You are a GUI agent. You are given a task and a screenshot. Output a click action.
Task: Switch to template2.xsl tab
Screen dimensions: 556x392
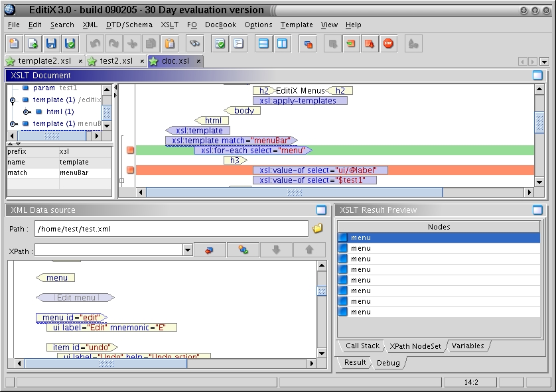[44, 61]
